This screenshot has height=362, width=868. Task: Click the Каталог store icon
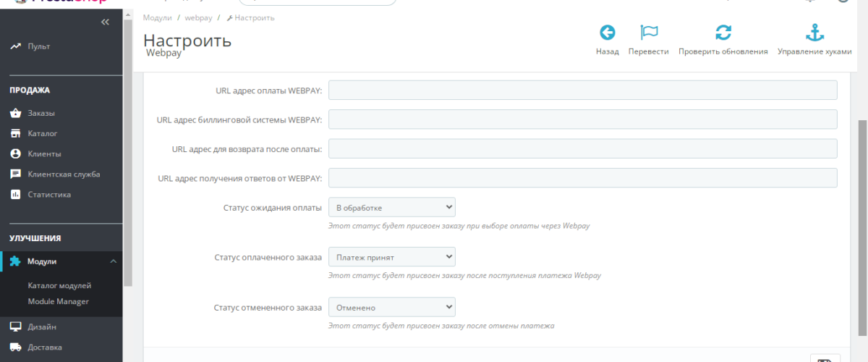point(15,133)
